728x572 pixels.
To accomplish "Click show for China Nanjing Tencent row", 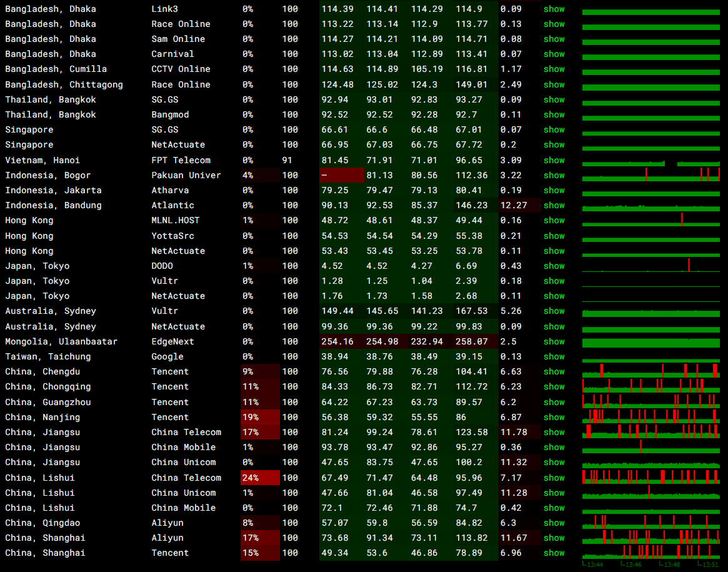I will [x=554, y=417].
